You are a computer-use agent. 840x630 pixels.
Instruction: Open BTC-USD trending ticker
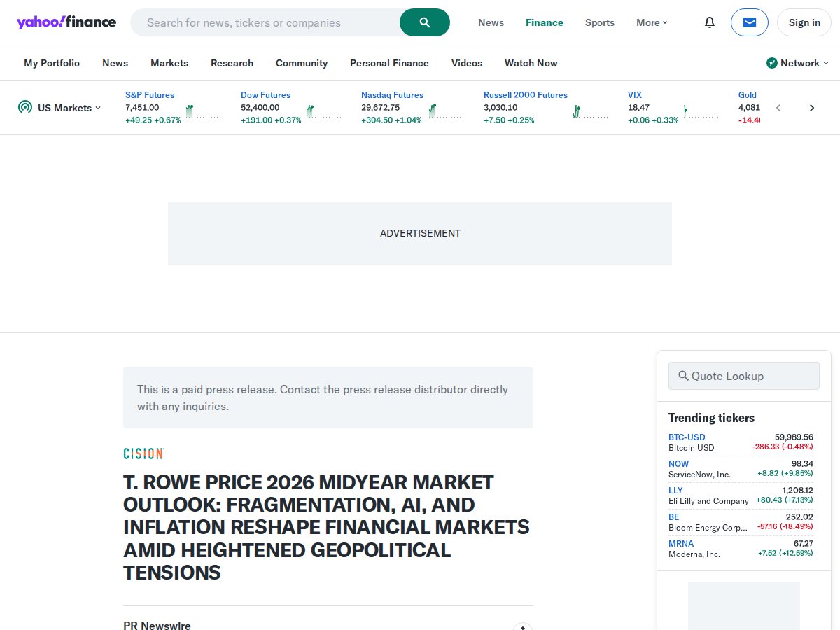tap(687, 437)
